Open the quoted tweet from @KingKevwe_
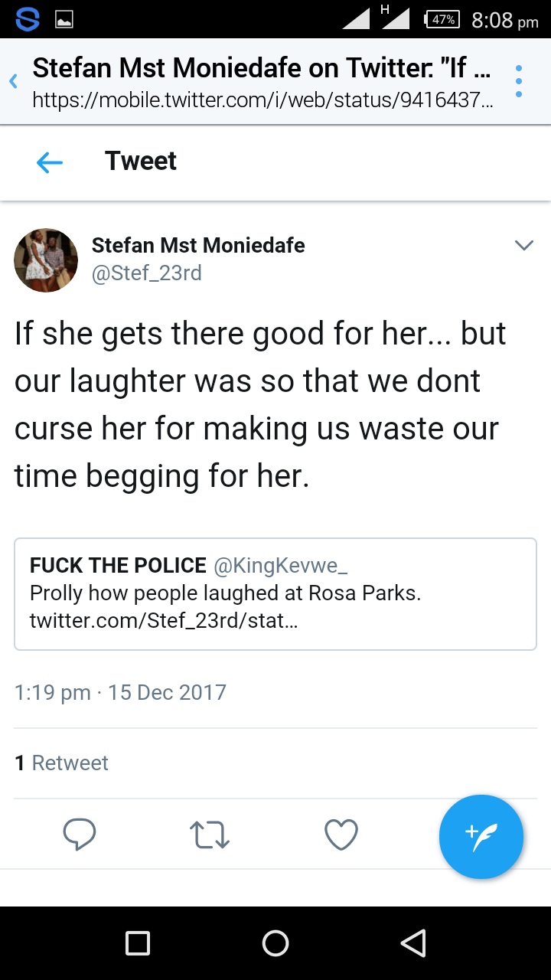This screenshot has height=980, width=551. click(275, 594)
